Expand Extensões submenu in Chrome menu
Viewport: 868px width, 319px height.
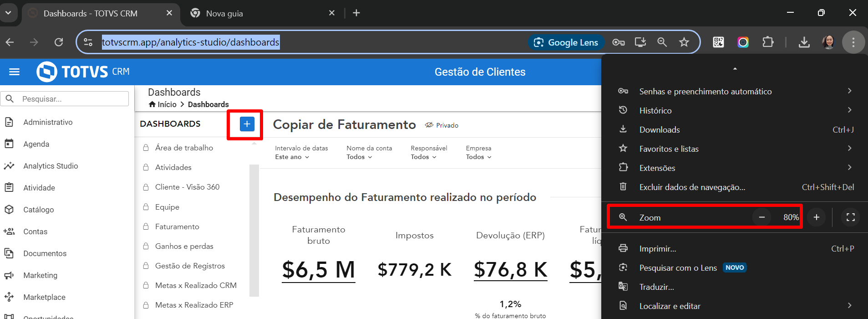[735, 168]
